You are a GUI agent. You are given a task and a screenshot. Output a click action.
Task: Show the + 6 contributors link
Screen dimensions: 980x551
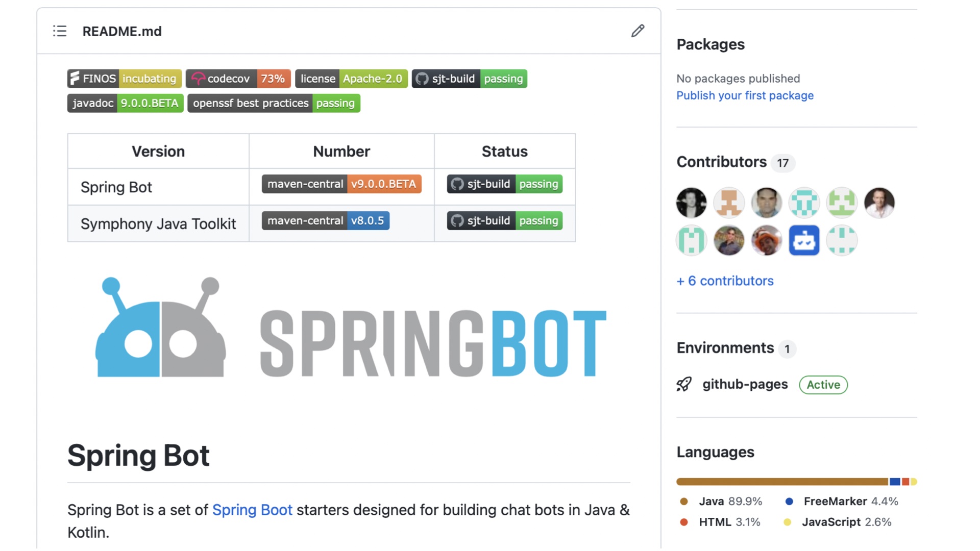pos(725,281)
